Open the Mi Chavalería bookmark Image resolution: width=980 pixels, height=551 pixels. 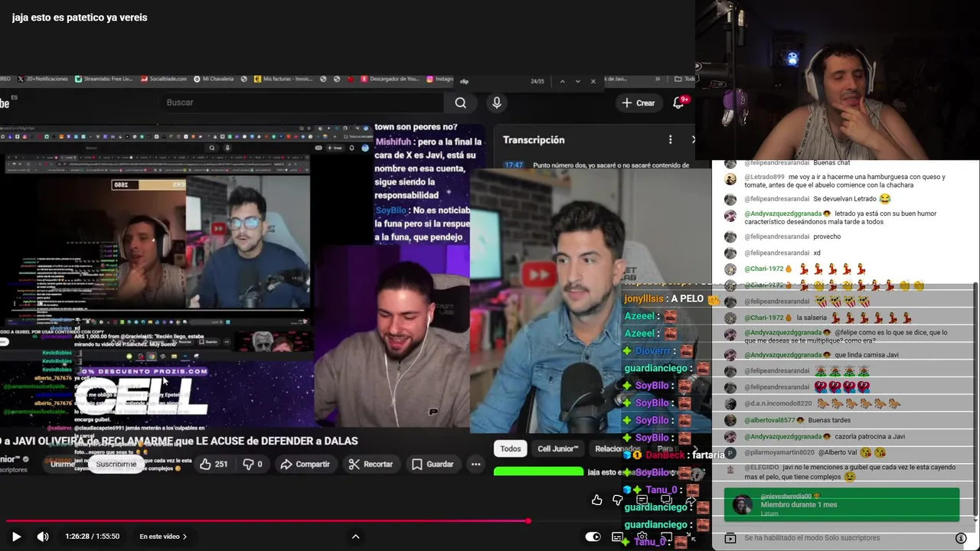coord(213,79)
